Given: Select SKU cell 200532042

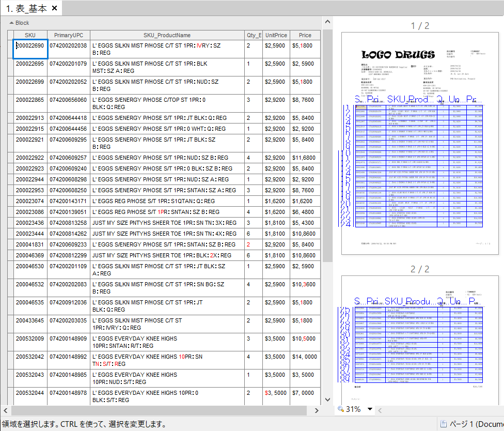Looking at the screenshot, I should 30,360.
